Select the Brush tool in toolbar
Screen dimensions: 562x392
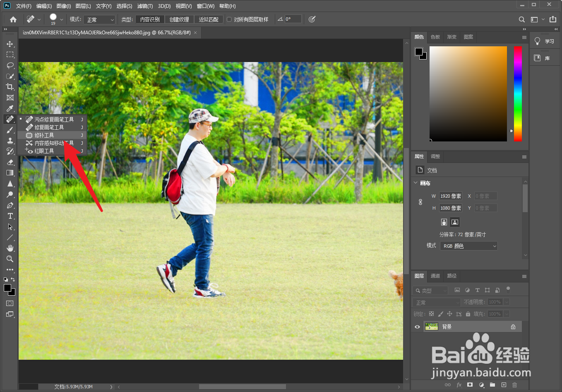[10, 130]
